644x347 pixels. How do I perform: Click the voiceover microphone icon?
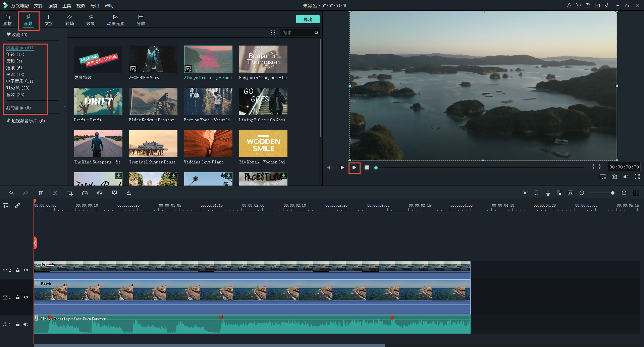pyautogui.click(x=548, y=193)
